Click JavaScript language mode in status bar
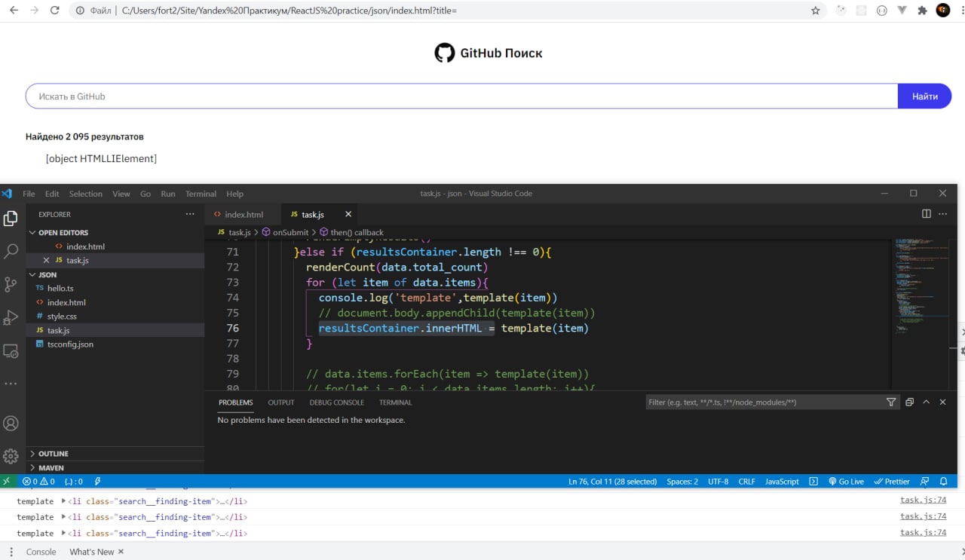This screenshot has width=965, height=560. (x=782, y=481)
